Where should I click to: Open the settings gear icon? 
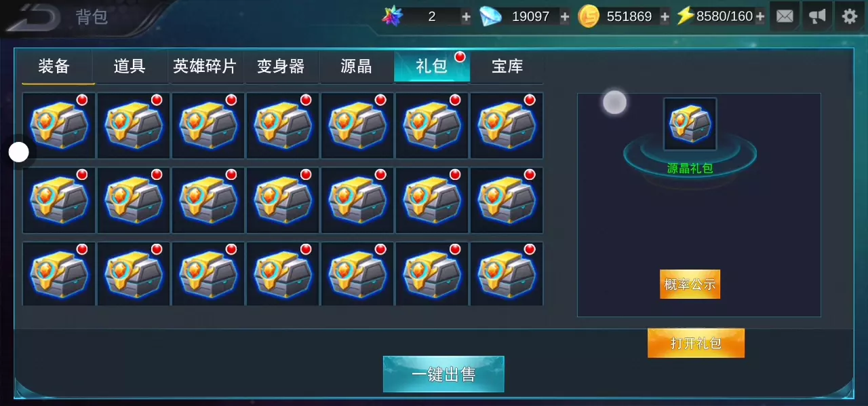point(850,16)
